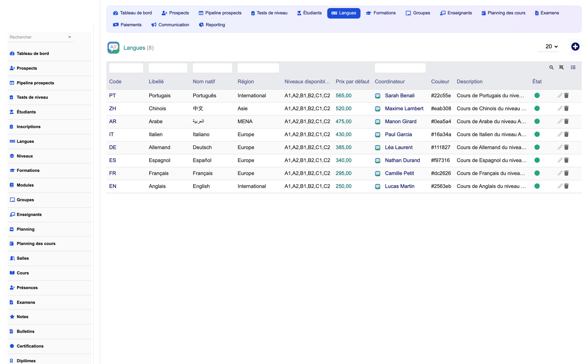Viewport: 588px width, 364px height.
Task: Open the Examens top tab
Action: coord(547,13)
